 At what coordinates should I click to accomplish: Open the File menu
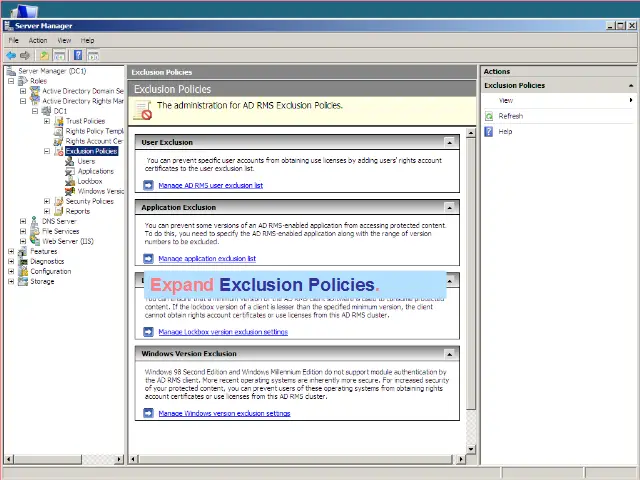coord(13,40)
